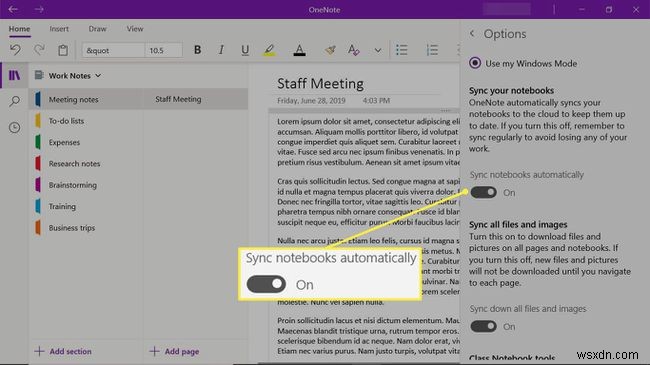Click Add section button
Screen dimensions: 650x365
tap(63, 351)
